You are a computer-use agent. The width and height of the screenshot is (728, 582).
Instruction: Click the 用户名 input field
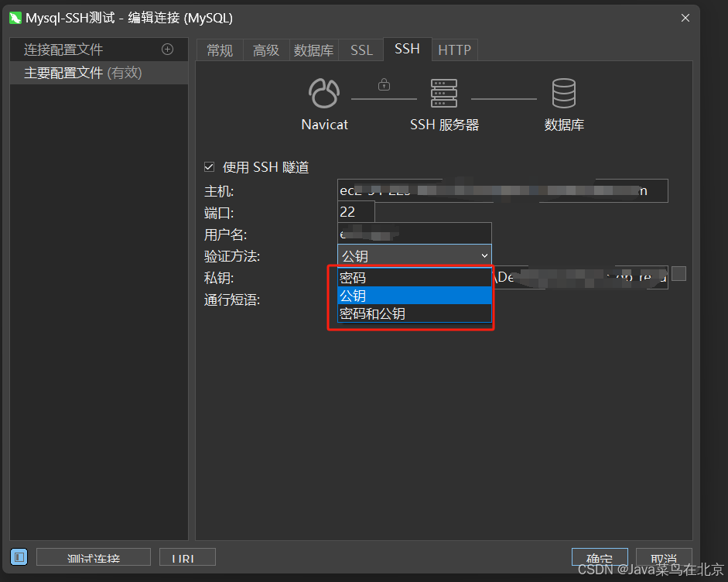pyautogui.click(x=414, y=234)
